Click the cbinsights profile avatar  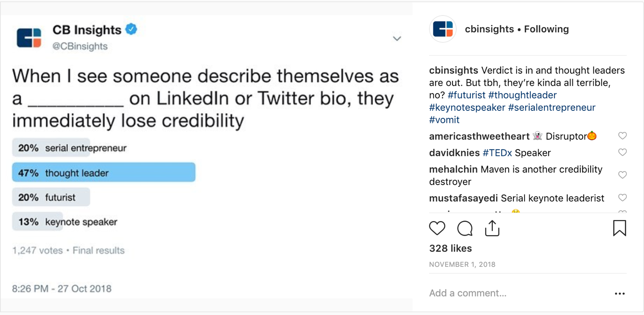click(443, 29)
